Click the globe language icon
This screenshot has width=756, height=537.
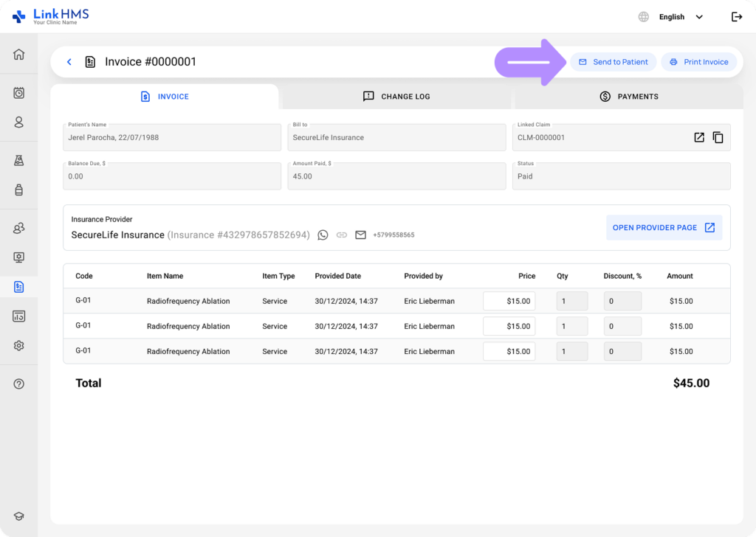click(643, 17)
